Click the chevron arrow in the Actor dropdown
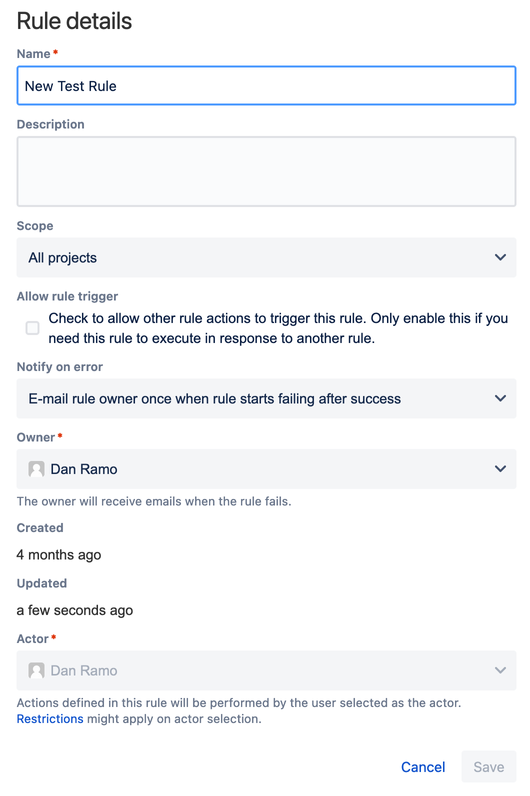This screenshot has height=796, width=530. [x=500, y=670]
